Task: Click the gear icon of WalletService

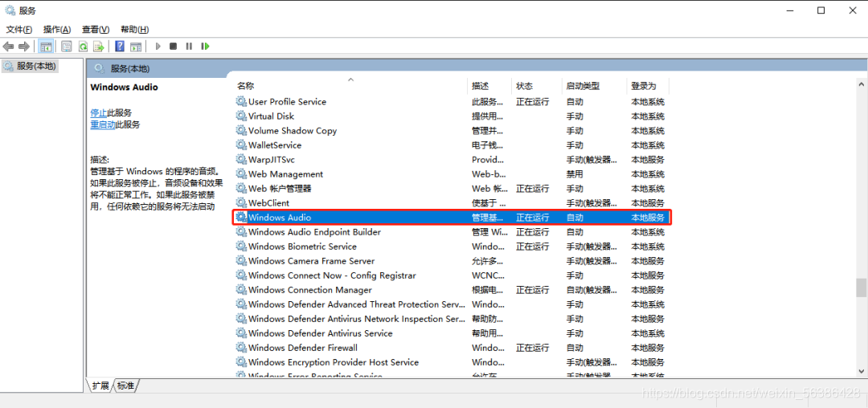Action: coord(241,145)
